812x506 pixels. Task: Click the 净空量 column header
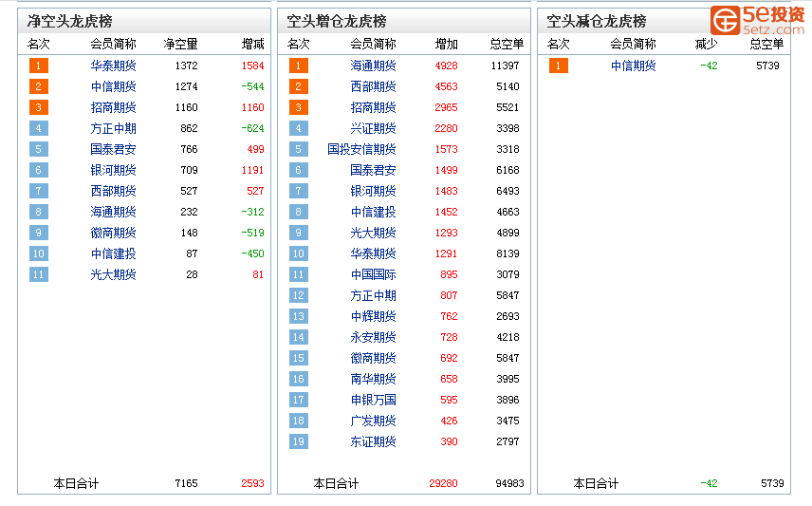(180, 44)
